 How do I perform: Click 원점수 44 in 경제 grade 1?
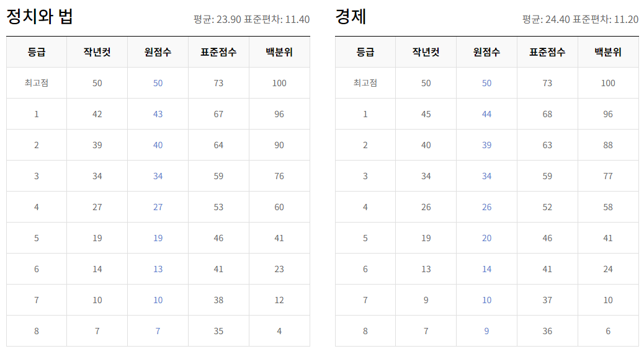click(x=486, y=114)
